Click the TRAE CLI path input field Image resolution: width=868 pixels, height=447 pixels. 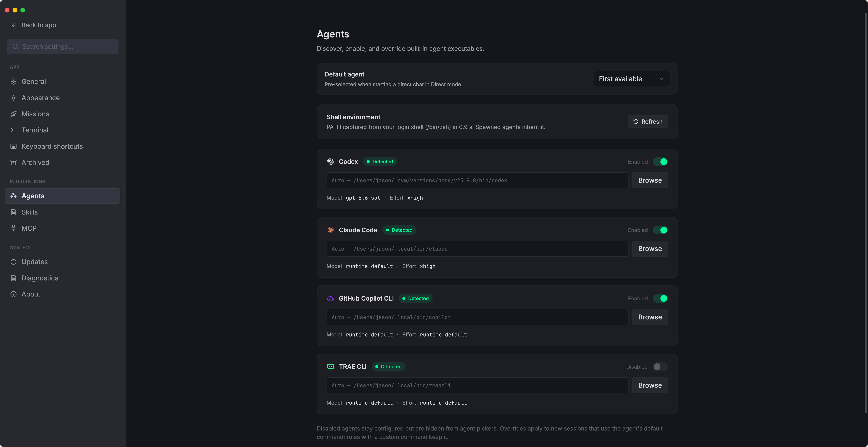pos(477,385)
